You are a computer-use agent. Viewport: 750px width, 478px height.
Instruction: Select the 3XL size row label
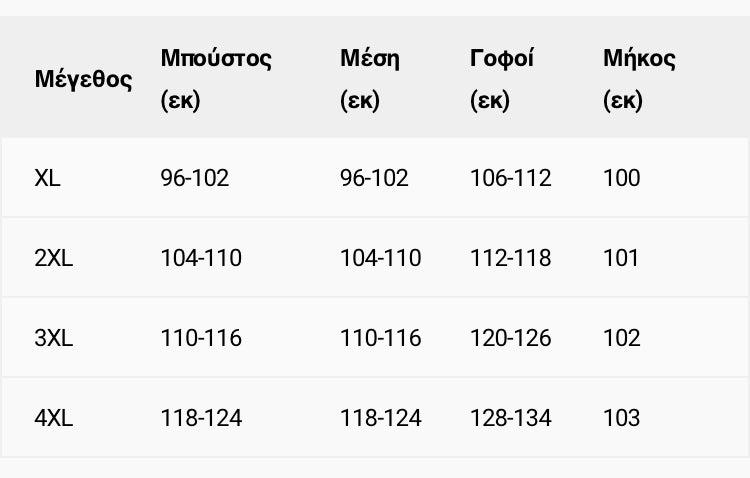click(x=54, y=338)
